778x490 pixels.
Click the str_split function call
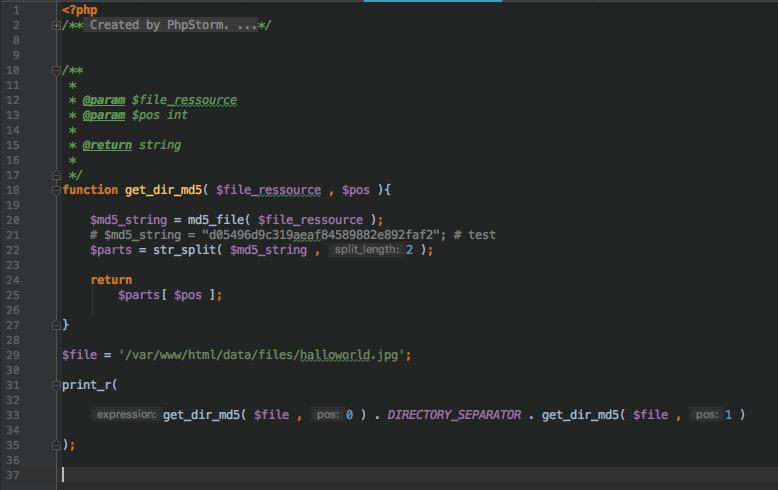point(185,250)
